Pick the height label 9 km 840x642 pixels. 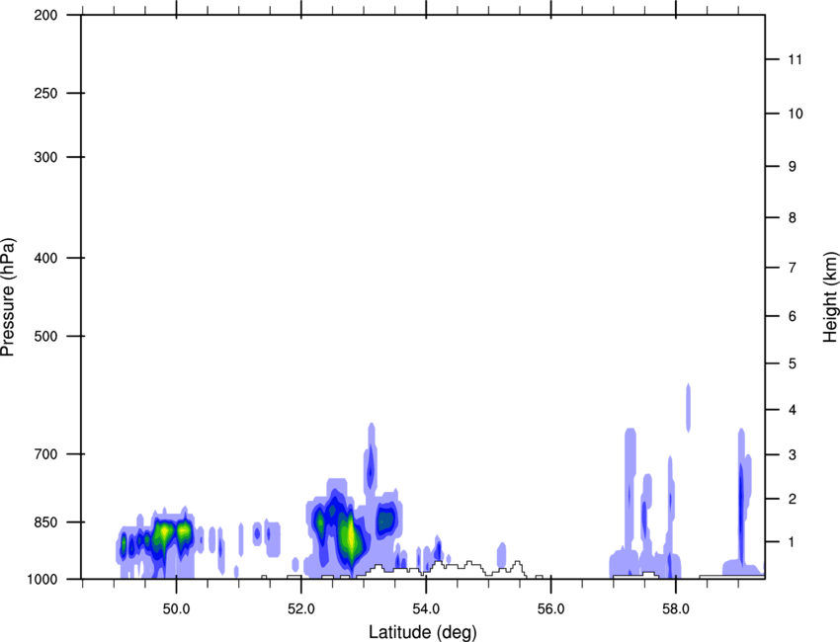click(793, 167)
